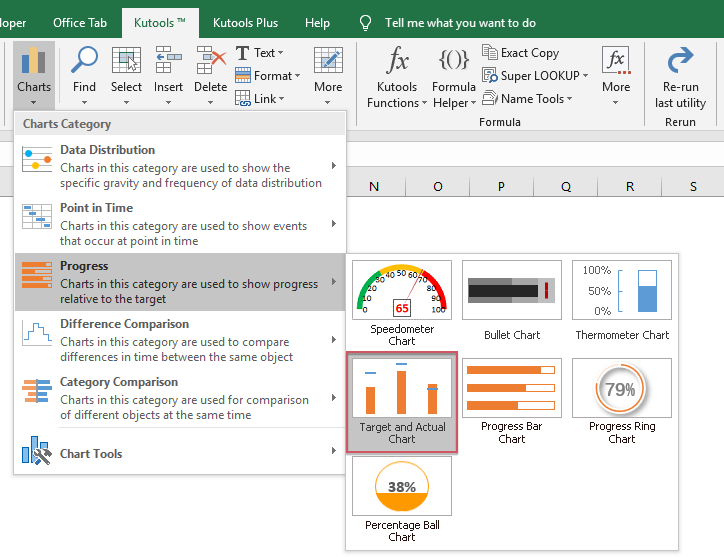Click the Difference Comparison category icon
This screenshot has width=724, height=557.
coord(37,333)
